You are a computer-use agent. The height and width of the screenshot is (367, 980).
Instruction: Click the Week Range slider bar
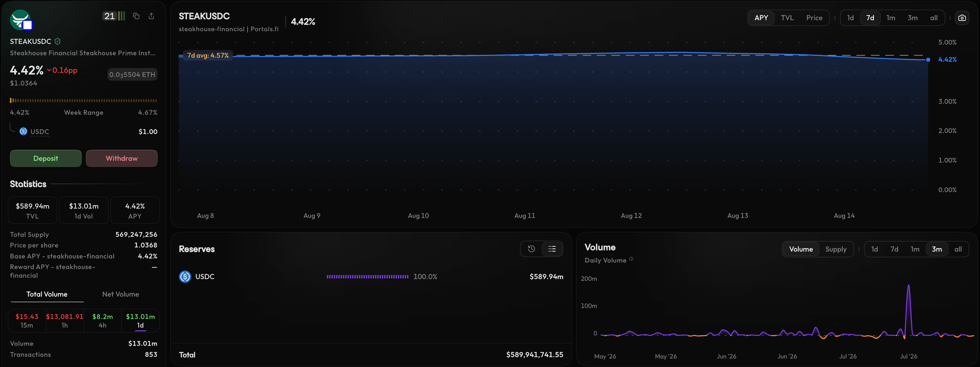click(84, 101)
